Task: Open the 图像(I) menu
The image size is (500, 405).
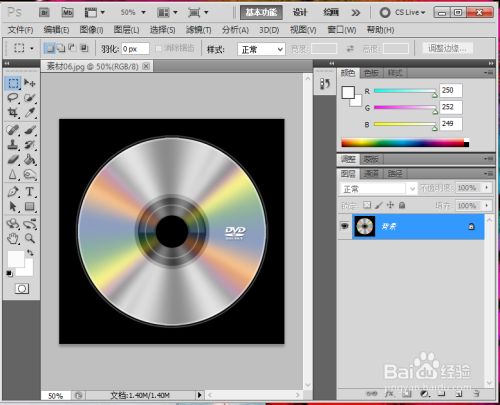Action: coord(91,30)
